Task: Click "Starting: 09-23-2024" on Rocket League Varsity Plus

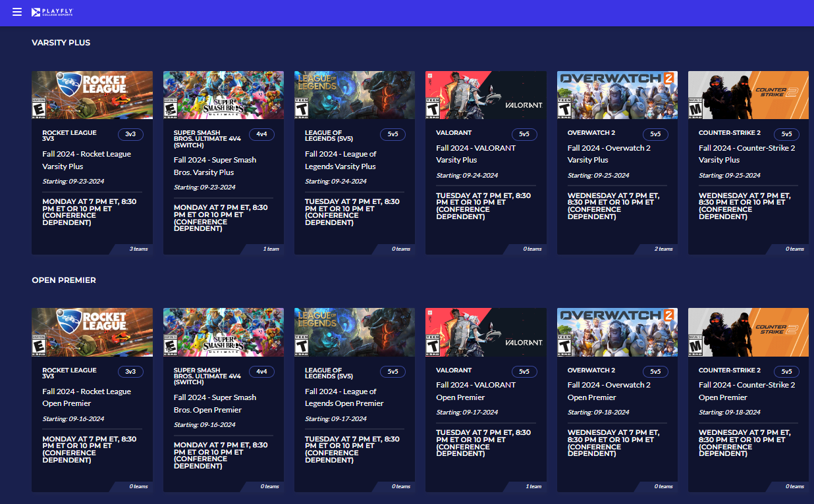Action: [x=73, y=182]
